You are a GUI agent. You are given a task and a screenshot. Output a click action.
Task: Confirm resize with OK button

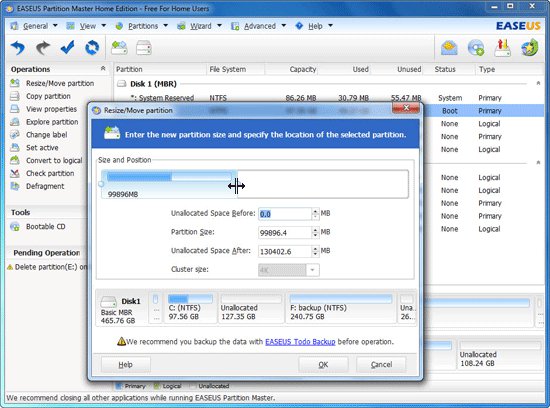point(323,364)
